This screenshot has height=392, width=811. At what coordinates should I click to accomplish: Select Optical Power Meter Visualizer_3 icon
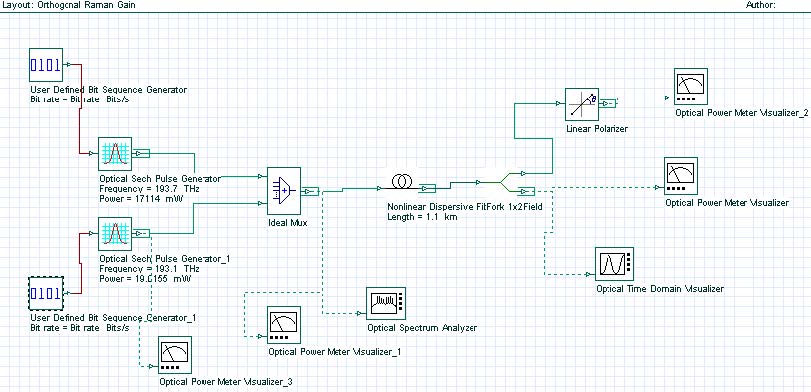coord(175,355)
